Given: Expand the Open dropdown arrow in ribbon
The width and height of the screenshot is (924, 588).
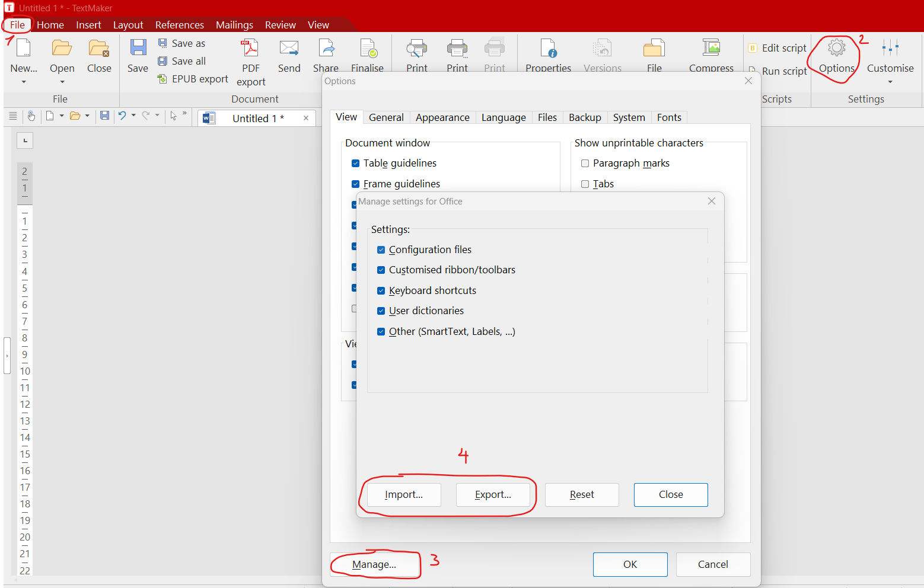Looking at the screenshot, I should 62,82.
